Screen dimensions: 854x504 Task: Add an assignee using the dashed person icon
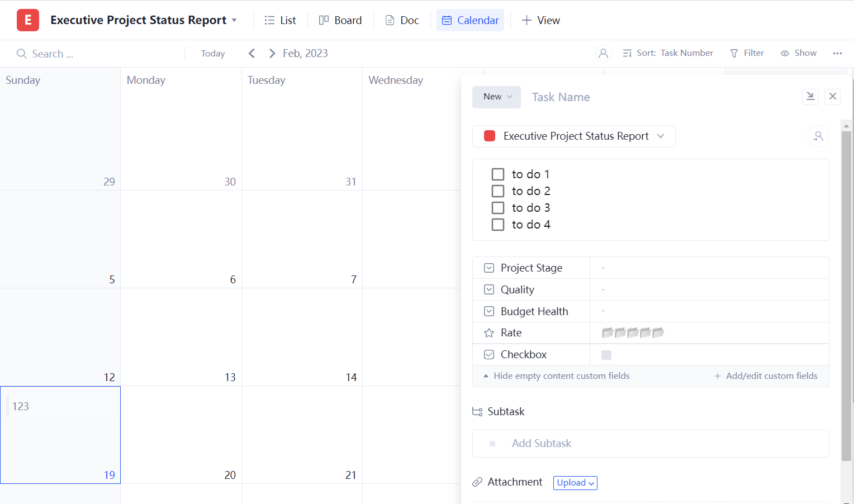coord(818,136)
